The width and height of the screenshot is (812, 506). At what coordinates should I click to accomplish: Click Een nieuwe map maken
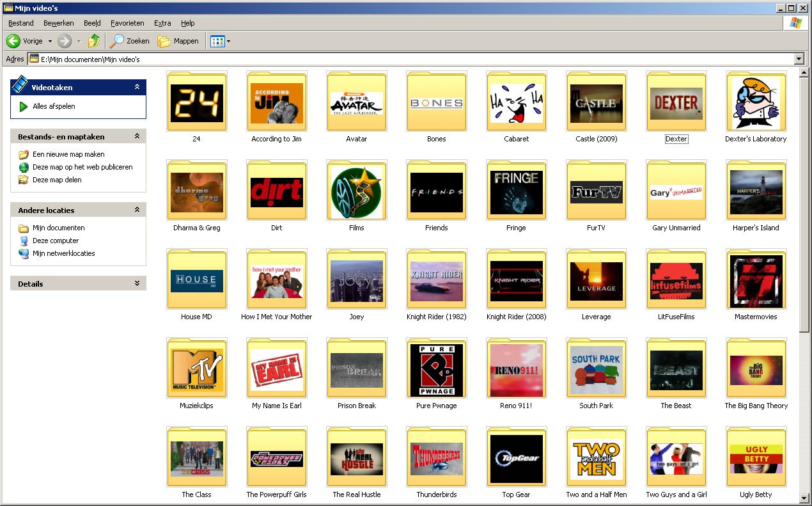tap(68, 154)
